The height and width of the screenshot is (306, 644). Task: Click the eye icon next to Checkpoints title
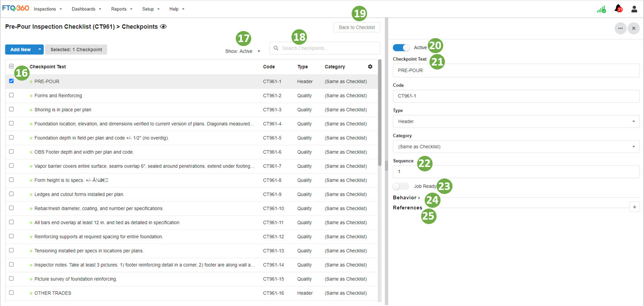(163, 27)
